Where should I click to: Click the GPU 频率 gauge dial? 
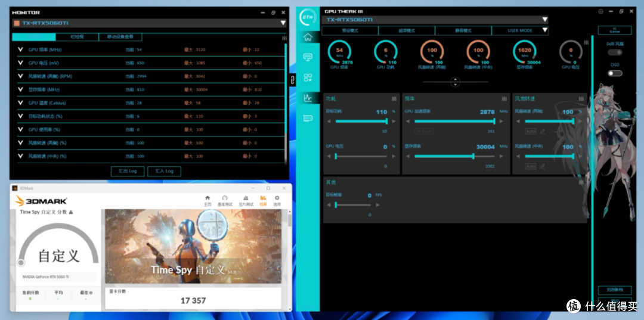[x=339, y=52]
